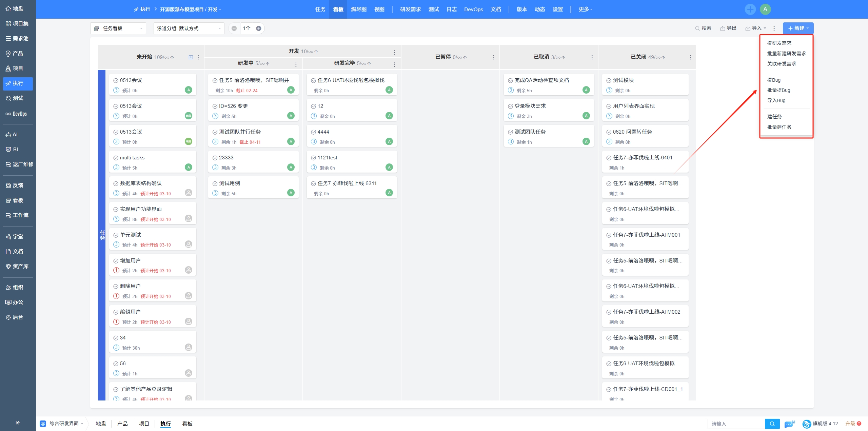Toggle the check circle on multi tasks card
Screen dimensions: 868x431
coord(116,158)
